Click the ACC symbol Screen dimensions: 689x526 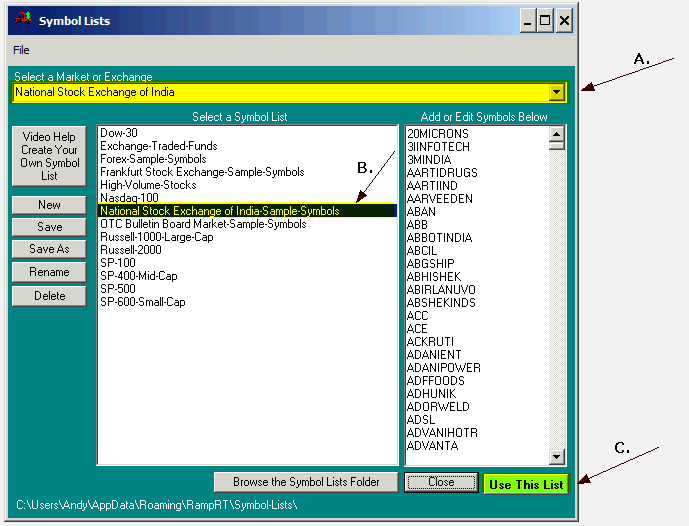417,316
